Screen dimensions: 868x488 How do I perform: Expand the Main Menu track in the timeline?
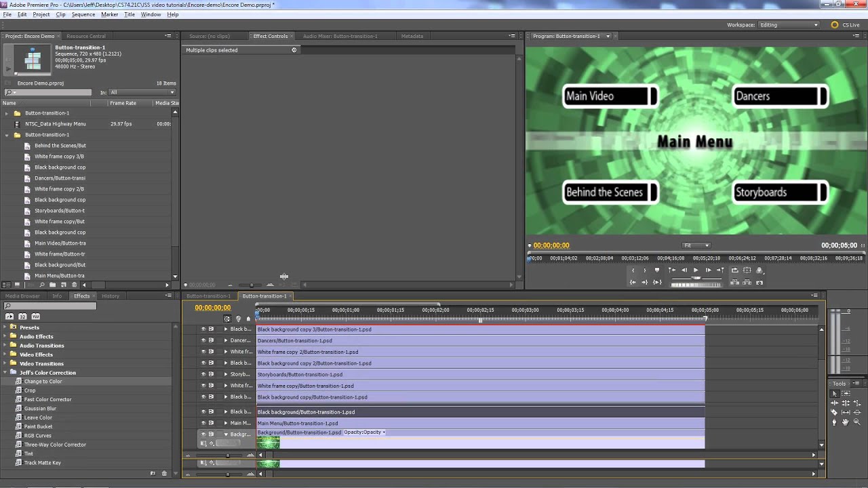tap(226, 423)
